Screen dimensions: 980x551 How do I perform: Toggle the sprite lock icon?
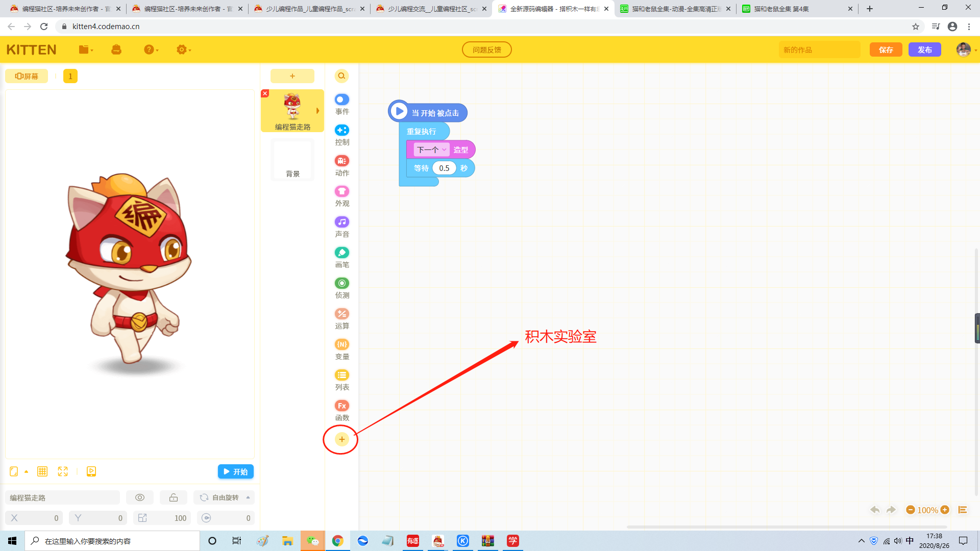pyautogui.click(x=174, y=497)
